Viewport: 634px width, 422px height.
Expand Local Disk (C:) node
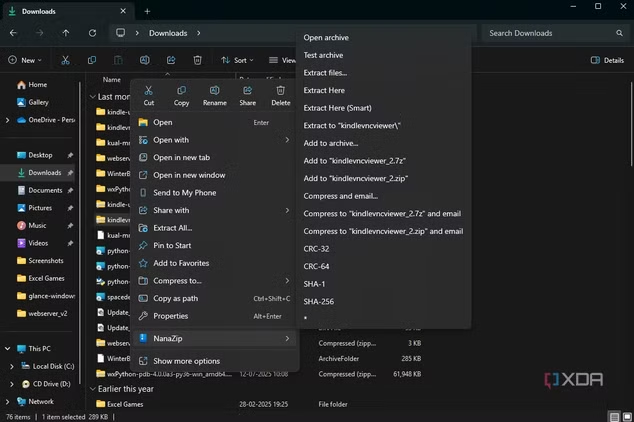12,366
